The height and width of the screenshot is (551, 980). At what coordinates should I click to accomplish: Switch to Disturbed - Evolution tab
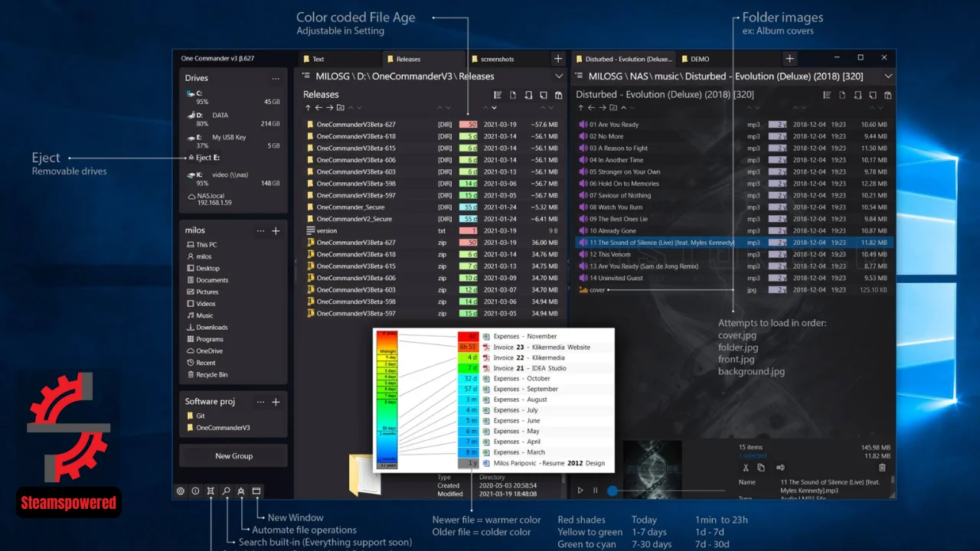tap(624, 59)
